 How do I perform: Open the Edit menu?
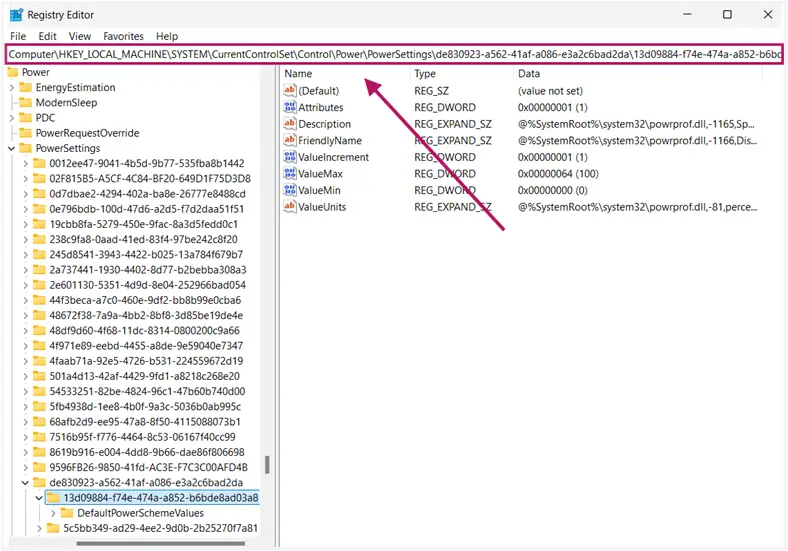pos(47,36)
